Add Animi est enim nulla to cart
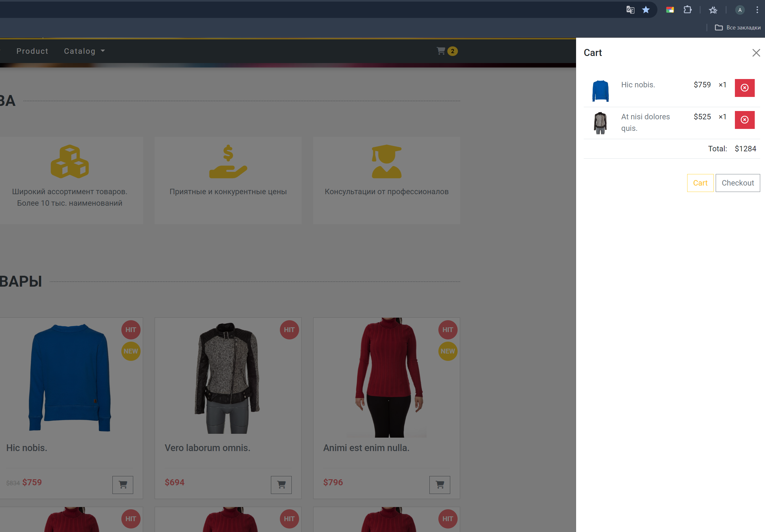 439,485
